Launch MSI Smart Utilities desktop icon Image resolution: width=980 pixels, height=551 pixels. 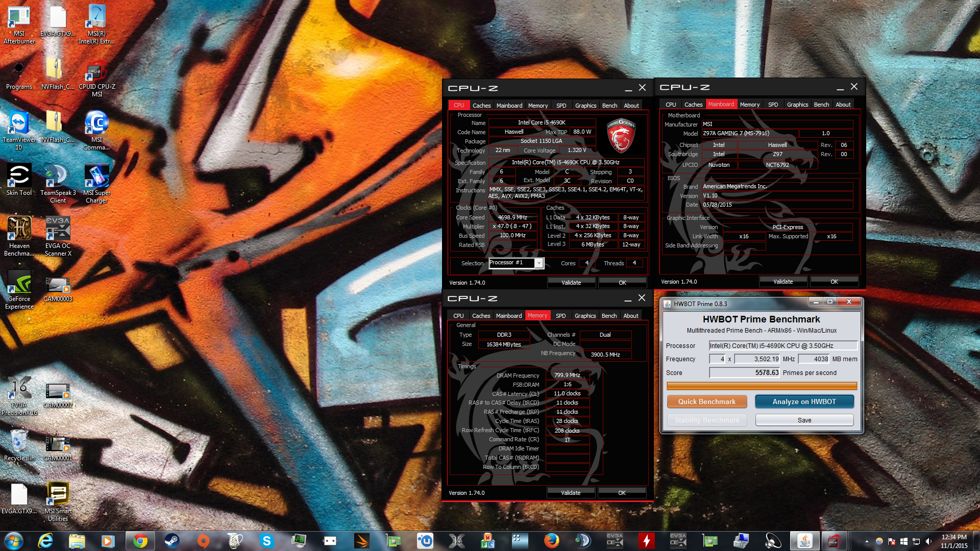pos(58,503)
